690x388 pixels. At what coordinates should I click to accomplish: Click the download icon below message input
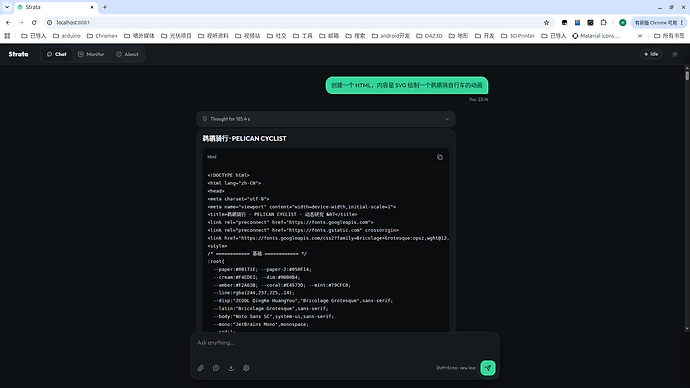(231, 368)
